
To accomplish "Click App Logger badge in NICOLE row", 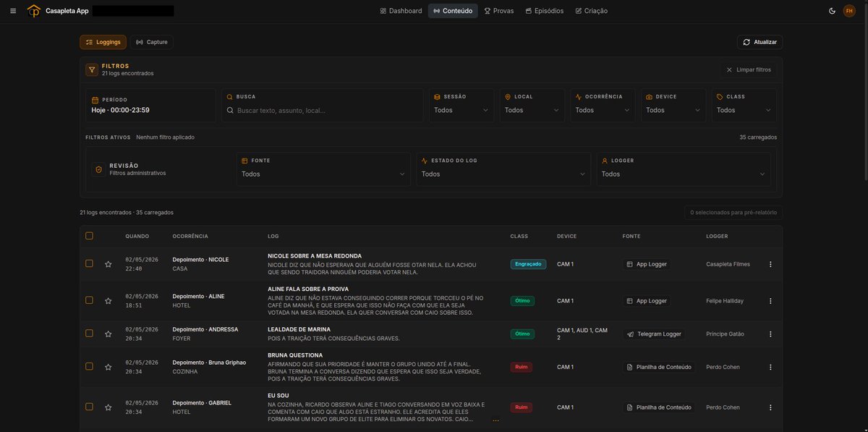I will point(647,264).
